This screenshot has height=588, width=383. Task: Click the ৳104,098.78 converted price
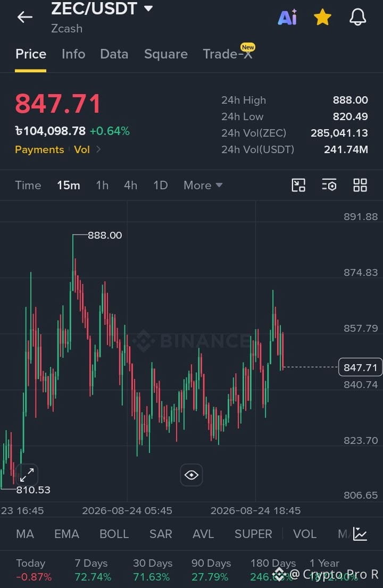(50, 131)
